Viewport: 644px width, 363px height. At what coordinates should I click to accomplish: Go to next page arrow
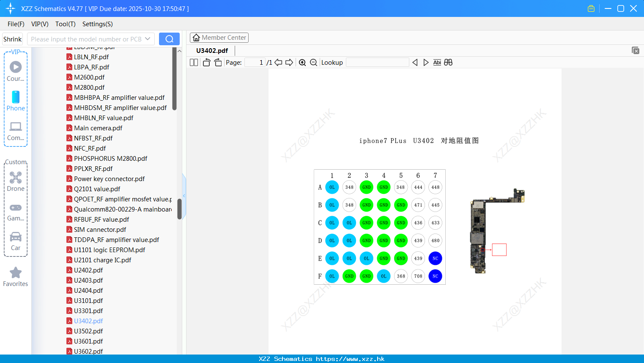pos(289,63)
